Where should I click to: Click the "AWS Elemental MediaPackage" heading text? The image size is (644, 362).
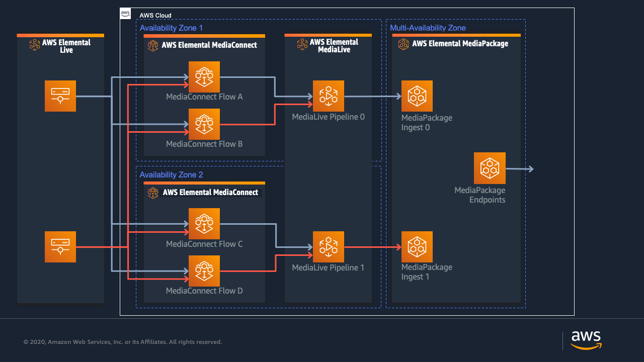(x=460, y=44)
